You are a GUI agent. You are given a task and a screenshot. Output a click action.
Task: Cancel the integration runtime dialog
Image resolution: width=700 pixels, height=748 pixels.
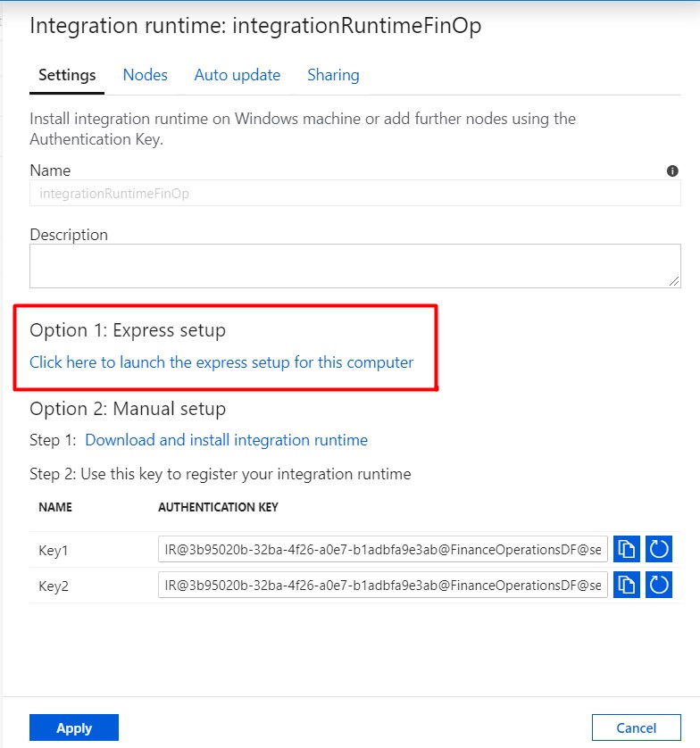click(636, 727)
